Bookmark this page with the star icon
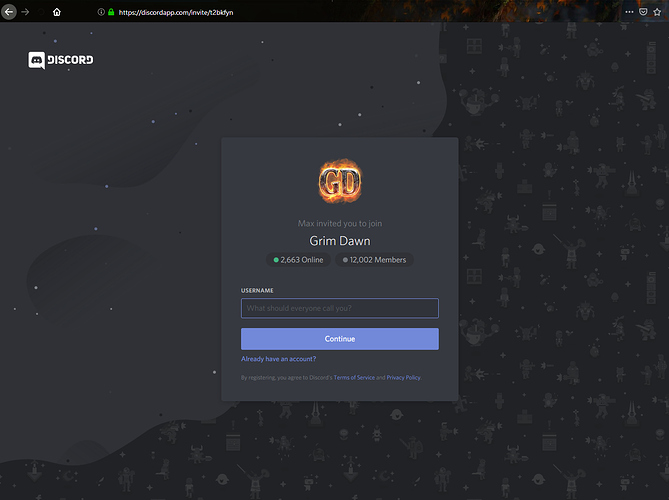The image size is (669, 500). [x=657, y=12]
